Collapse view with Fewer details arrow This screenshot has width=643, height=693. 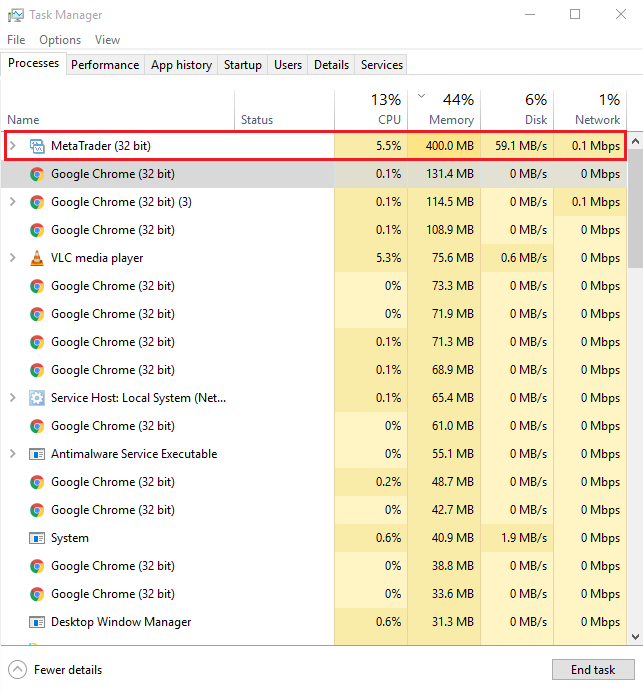point(17,670)
